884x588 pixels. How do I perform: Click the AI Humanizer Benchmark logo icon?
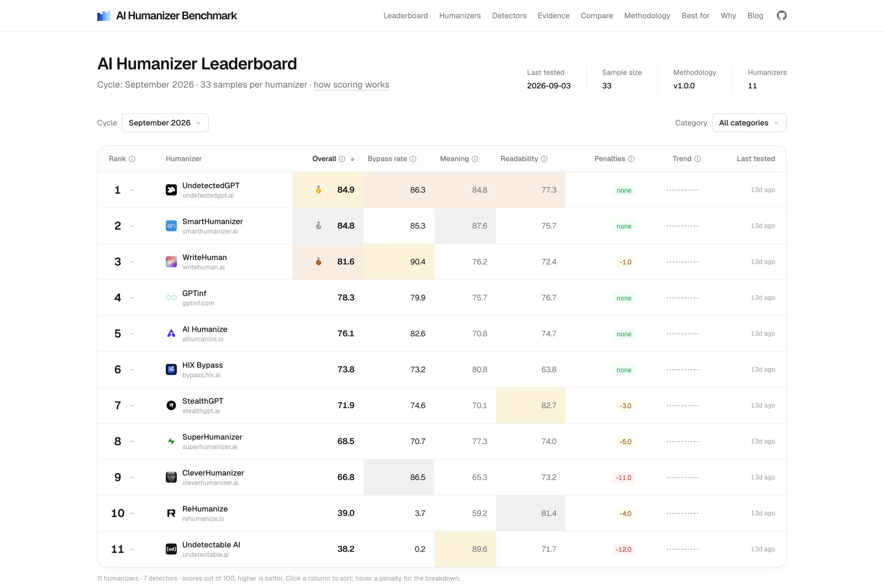tap(104, 16)
